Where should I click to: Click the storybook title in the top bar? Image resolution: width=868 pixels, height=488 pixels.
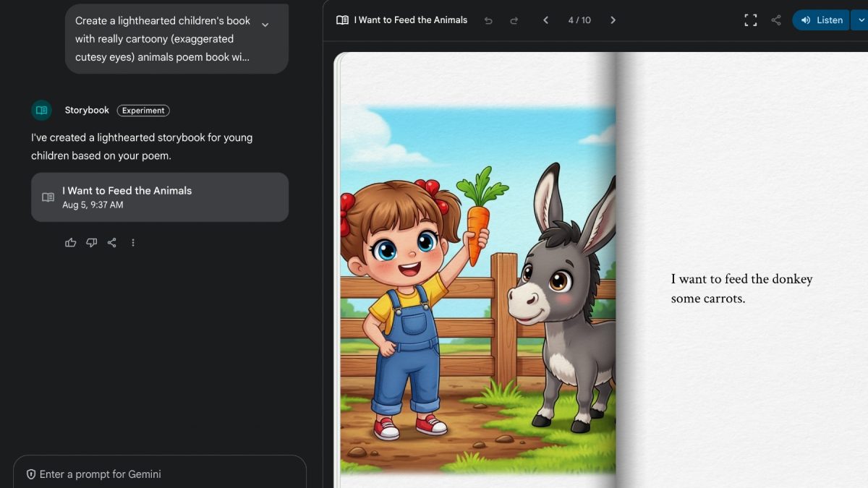[410, 20]
